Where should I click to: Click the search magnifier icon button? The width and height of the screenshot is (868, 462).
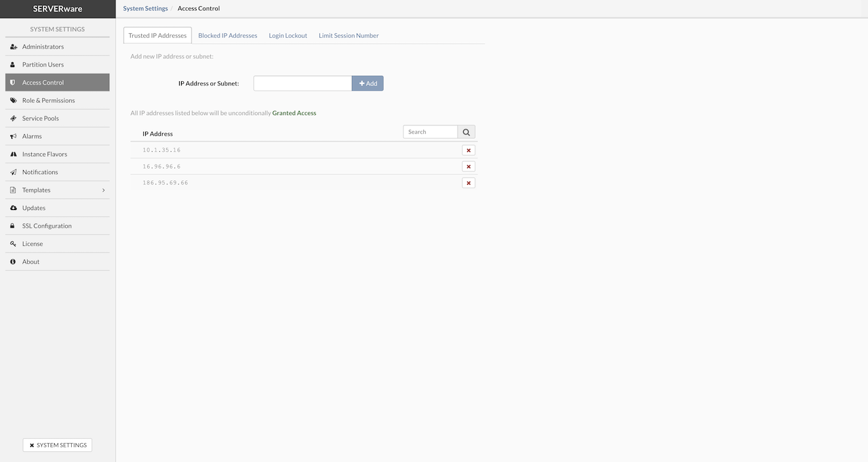pyautogui.click(x=466, y=132)
